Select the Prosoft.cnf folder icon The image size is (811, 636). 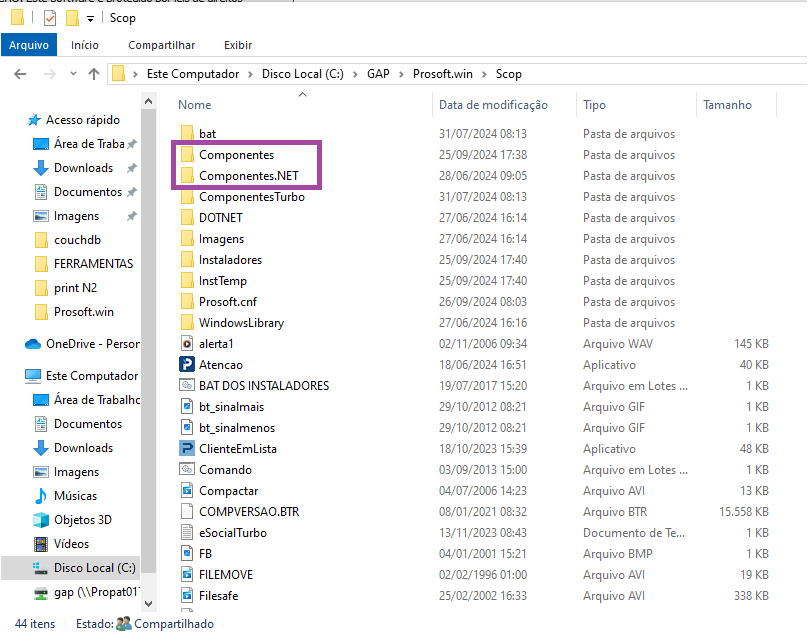(x=187, y=301)
